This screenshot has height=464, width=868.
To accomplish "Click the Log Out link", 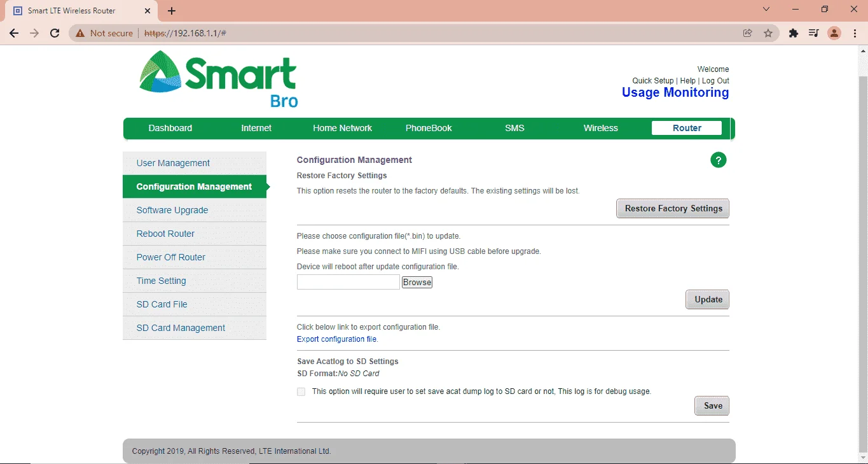I will coord(715,81).
